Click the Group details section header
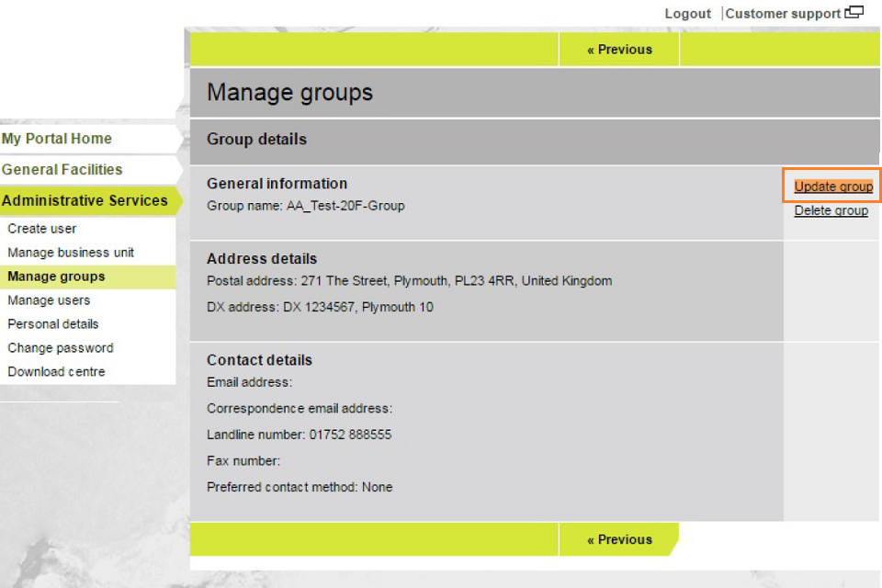Screen dimensions: 882x588 tap(256, 140)
